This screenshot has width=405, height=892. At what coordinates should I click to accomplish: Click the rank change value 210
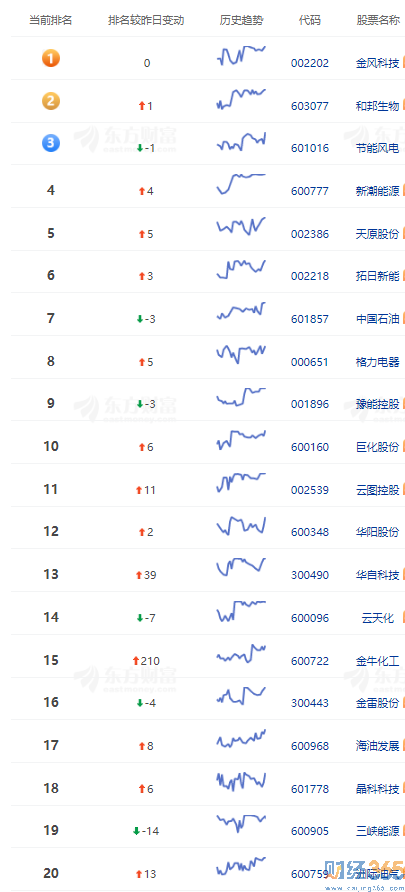coord(150,661)
